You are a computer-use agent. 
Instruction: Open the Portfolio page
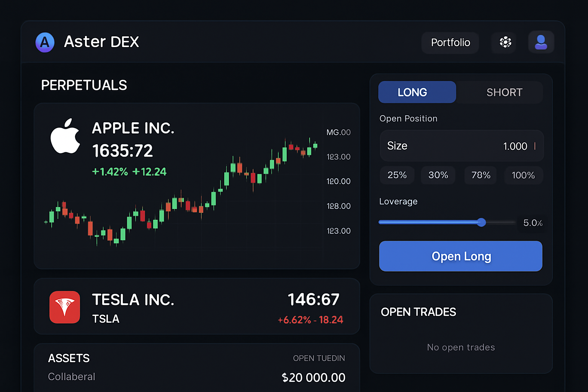coord(450,42)
